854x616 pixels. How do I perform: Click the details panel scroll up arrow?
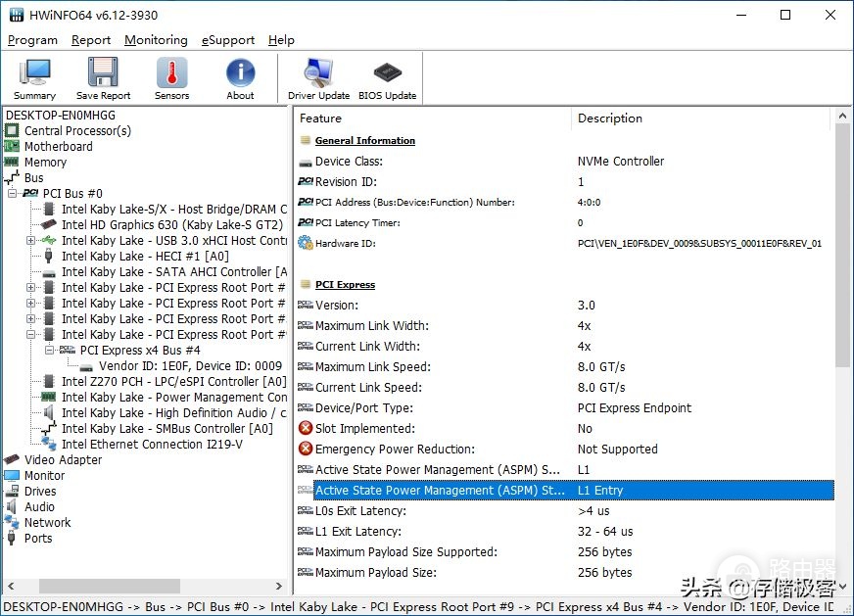click(842, 116)
